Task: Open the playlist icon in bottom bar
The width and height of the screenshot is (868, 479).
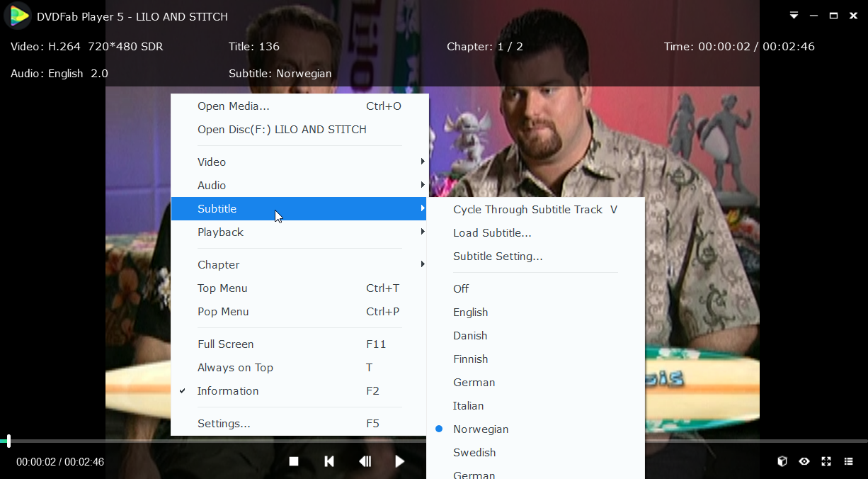Action: point(848,461)
